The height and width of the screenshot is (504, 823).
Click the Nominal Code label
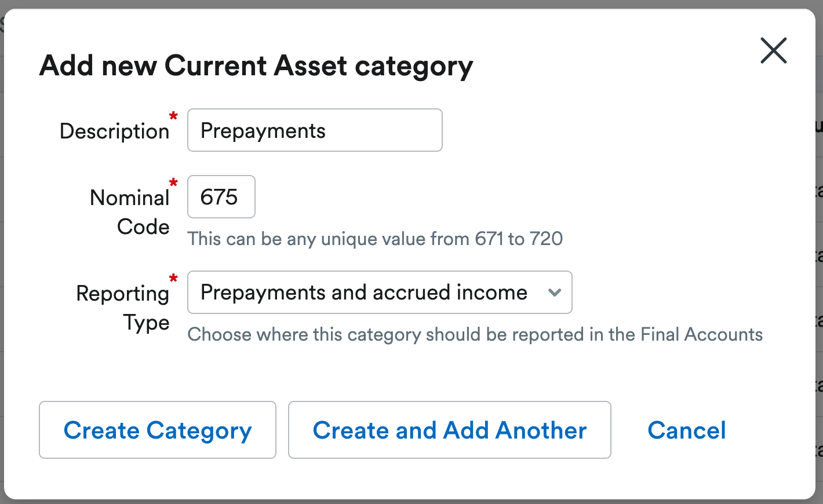[x=130, y=212]
